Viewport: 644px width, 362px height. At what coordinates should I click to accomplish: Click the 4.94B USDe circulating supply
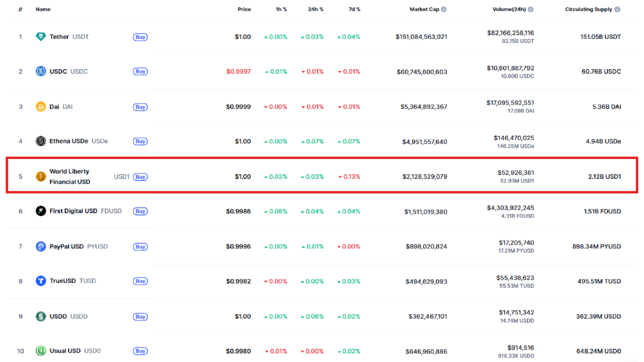click(x=603, y=141)
